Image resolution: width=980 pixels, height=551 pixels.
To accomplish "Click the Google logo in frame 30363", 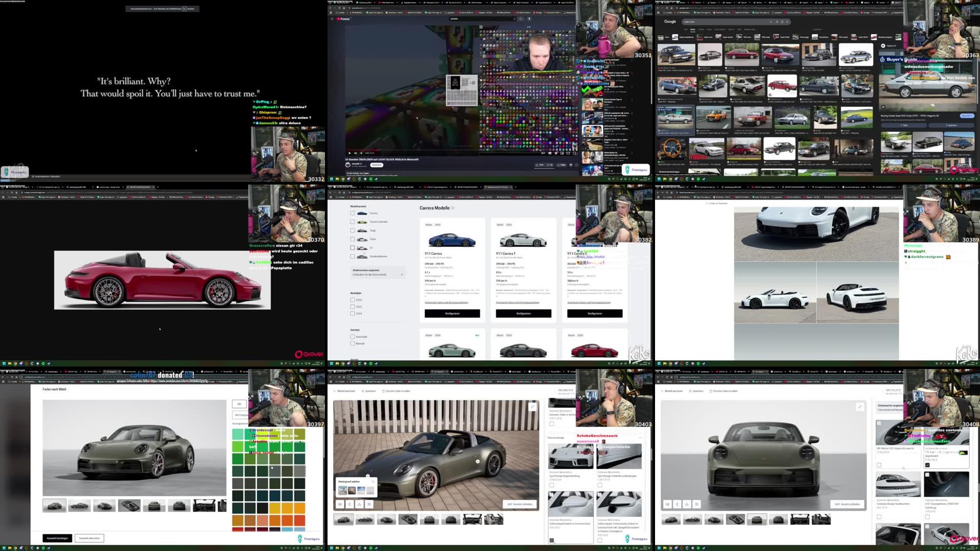I will [670, 22].
